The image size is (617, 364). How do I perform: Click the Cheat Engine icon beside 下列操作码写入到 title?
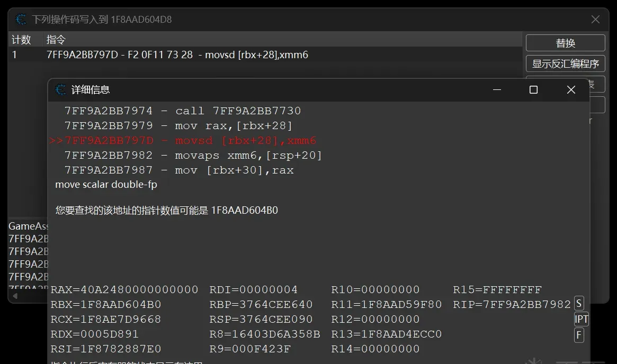tap(21, 19)
